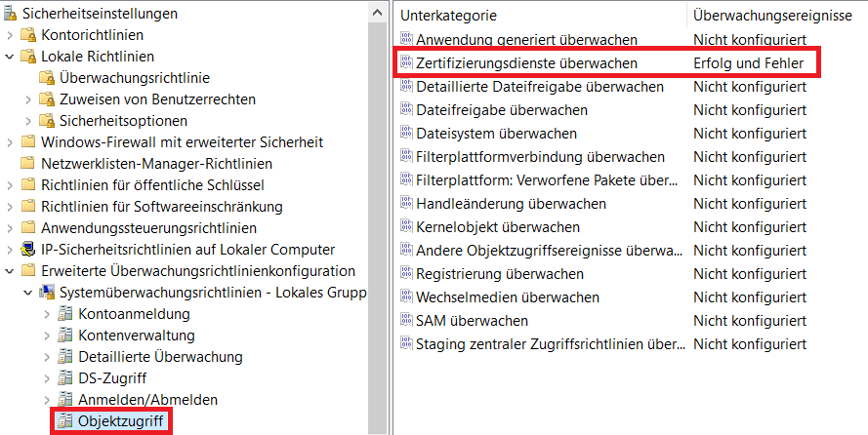Select the Sicherheitsoptionen tree item
This screenshot has width=868, height=435.
click(x=122, y=121)
